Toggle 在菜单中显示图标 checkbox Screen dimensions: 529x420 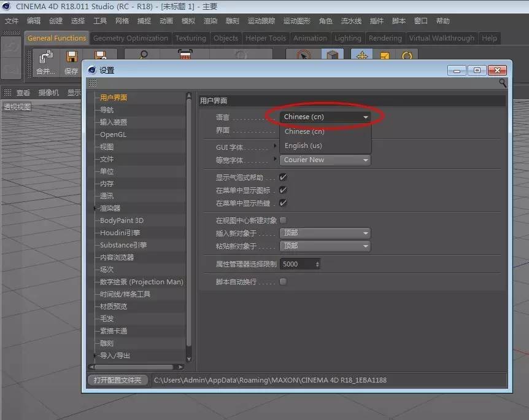283,190
